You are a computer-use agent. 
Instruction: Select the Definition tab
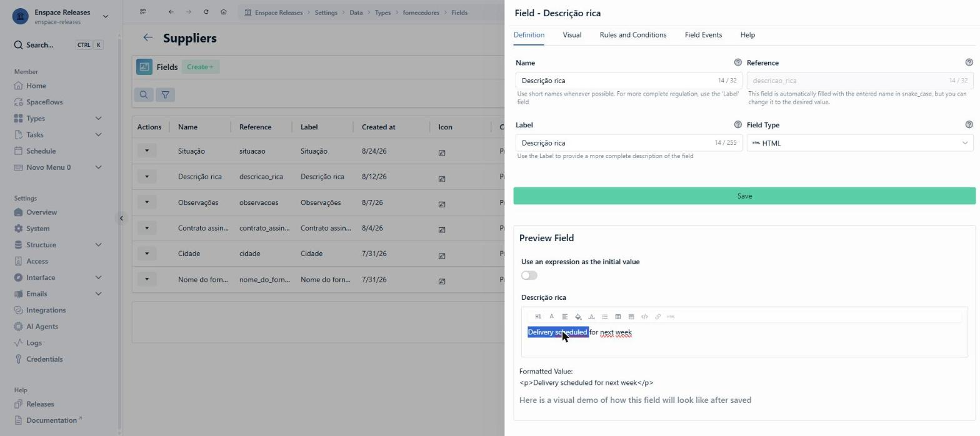pyautogui.click(x=529, y=35)
